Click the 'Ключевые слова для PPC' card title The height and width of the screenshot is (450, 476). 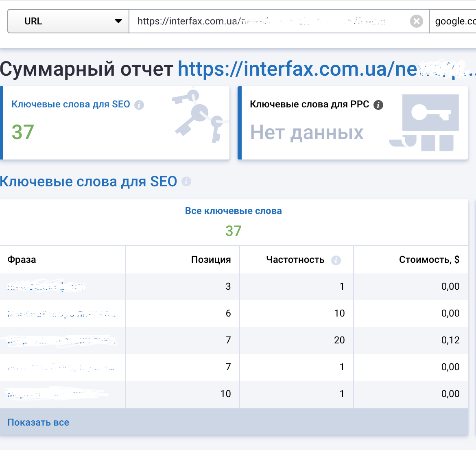coord(309,104)
